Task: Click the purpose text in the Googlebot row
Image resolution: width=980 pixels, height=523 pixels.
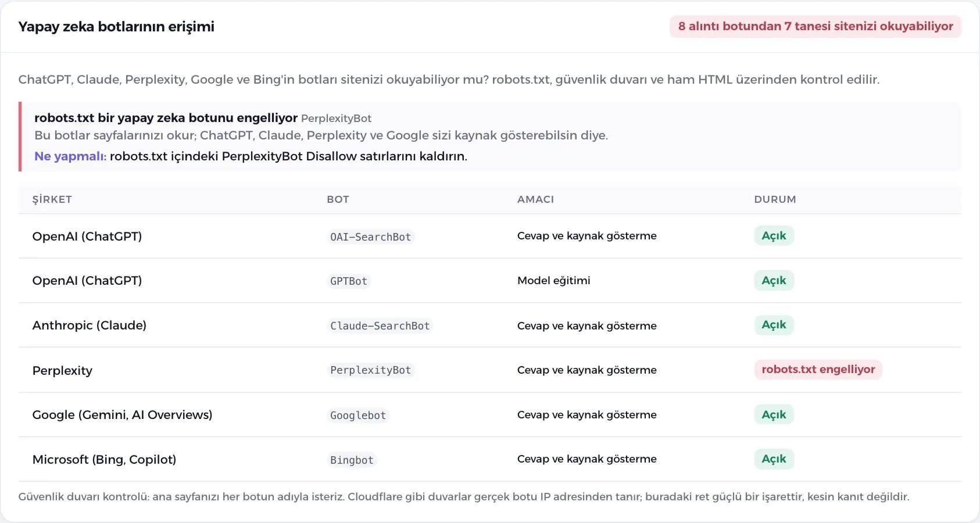Action: point(587,415)
